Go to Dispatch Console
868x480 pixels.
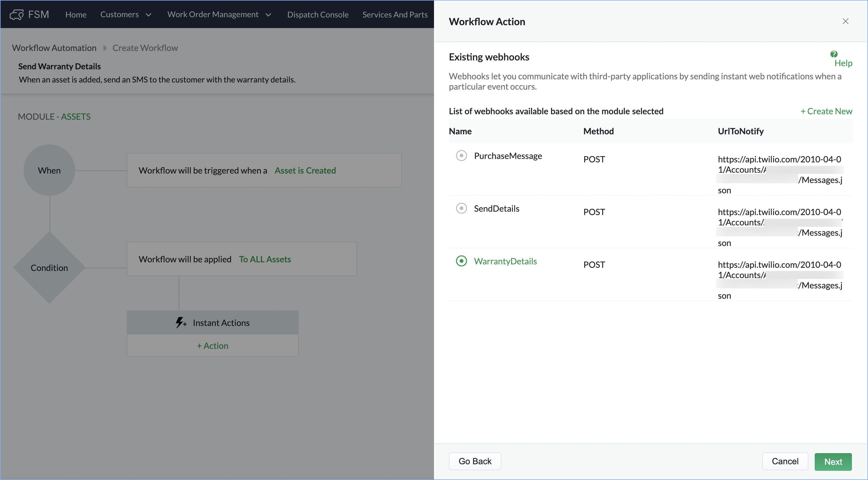[x=318, y=15]
